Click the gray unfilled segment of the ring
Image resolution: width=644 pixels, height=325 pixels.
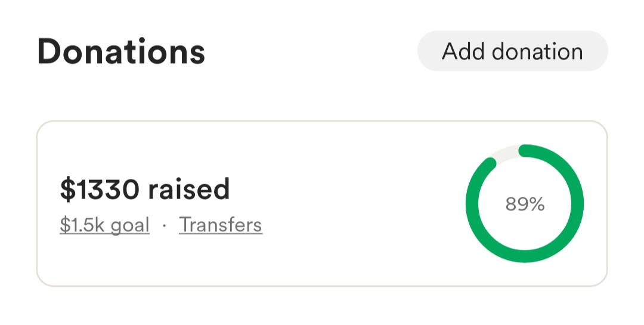pyautogui.click(x=506, y=153)
